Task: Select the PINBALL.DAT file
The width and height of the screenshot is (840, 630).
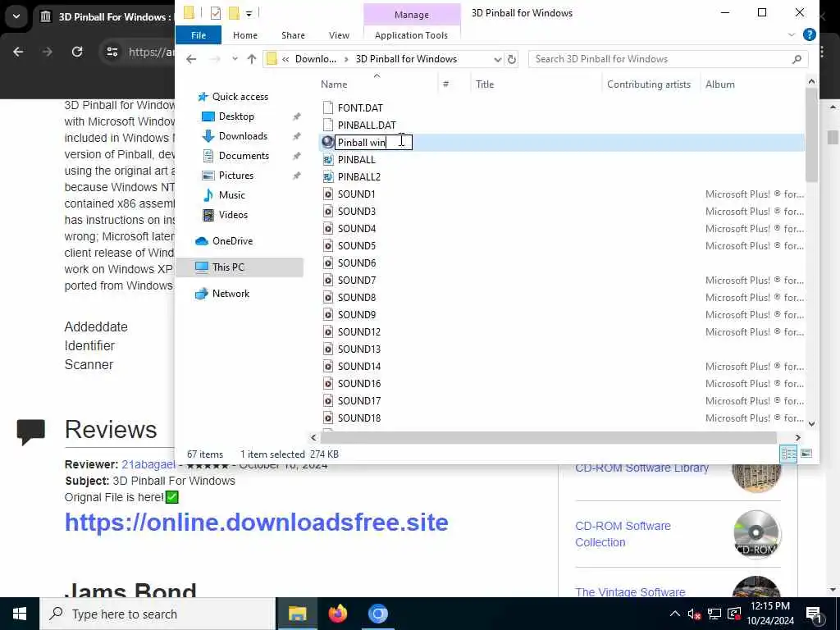Action: click(367, 126)
